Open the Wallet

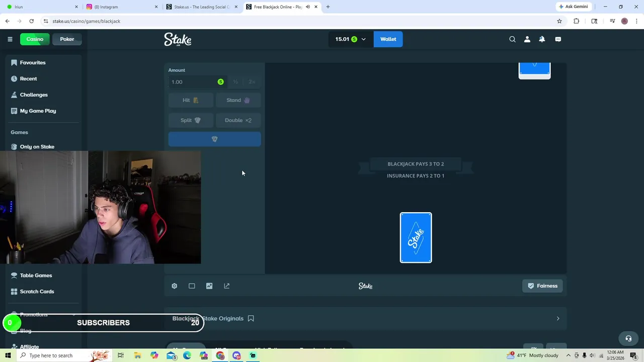(x=388, y=39)
